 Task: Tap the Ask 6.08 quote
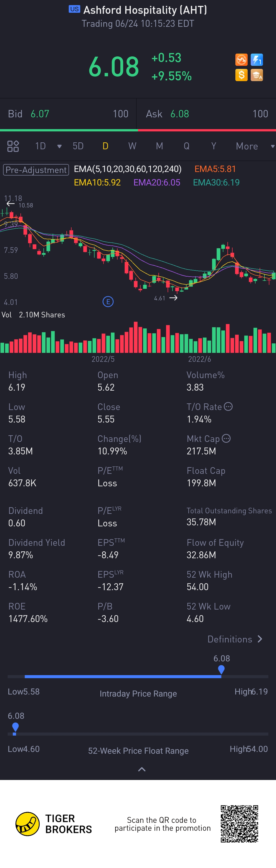(206, 114)
